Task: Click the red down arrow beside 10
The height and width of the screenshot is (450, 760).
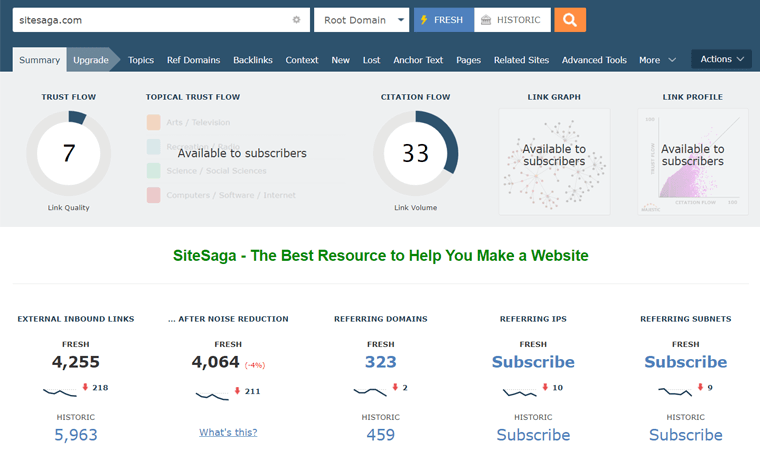Action: pos(545,387)
